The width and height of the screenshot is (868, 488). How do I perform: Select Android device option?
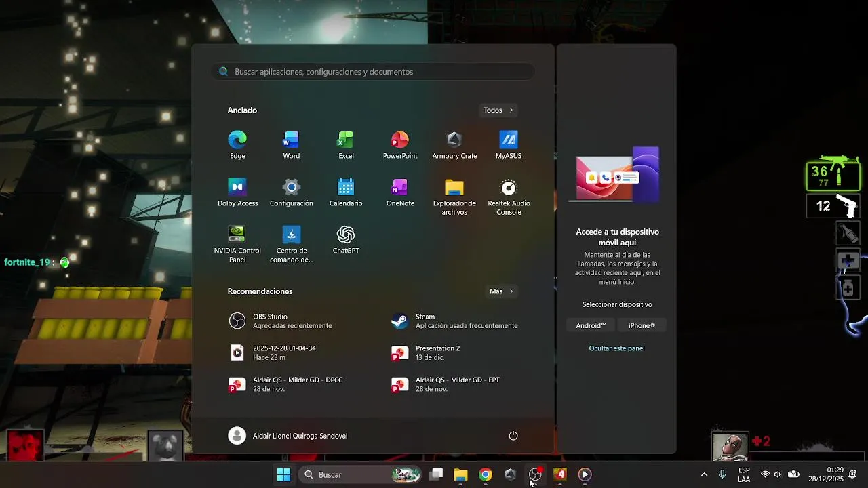(x=591, y=325)
